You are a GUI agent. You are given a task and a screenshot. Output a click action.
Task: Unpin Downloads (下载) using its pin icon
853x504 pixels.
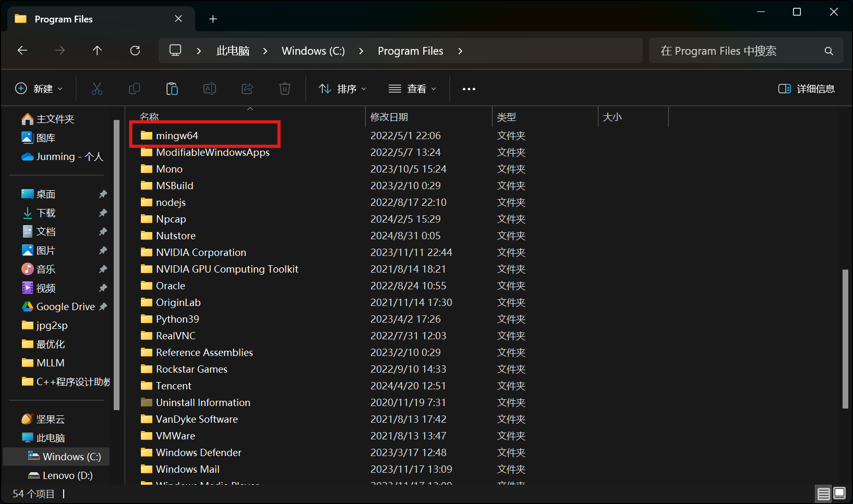click(x=103, y=213)
